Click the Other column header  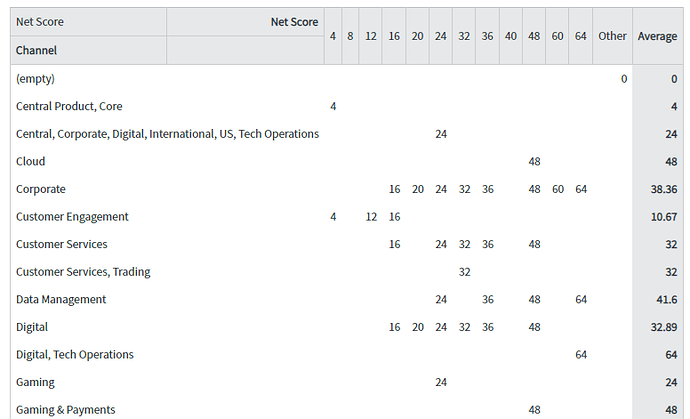click(x=612, y=36)
